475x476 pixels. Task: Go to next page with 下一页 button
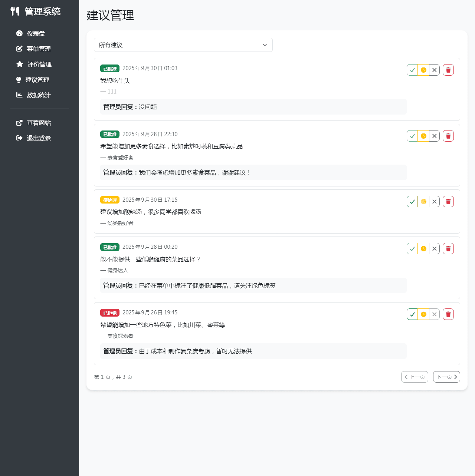446,377
